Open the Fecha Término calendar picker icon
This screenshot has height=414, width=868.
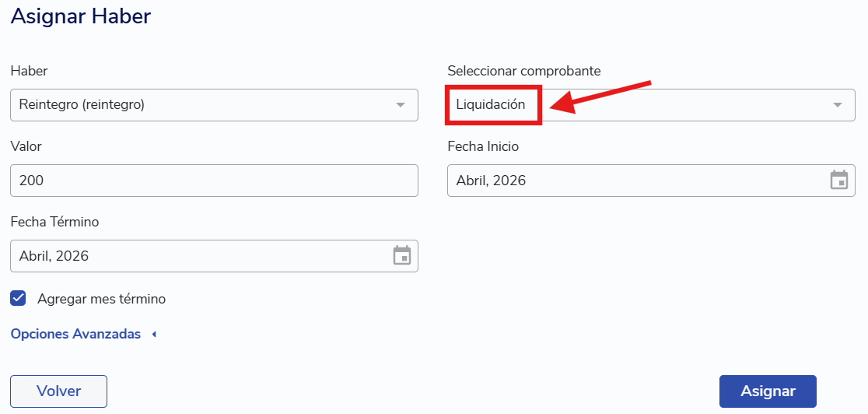click(x=401, y=256)
